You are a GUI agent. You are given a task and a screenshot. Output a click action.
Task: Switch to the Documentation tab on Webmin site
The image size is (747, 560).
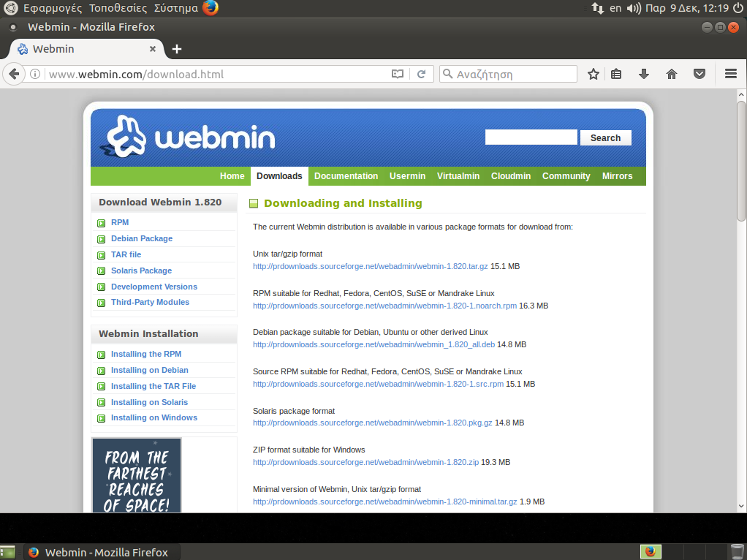click(346, 176)
